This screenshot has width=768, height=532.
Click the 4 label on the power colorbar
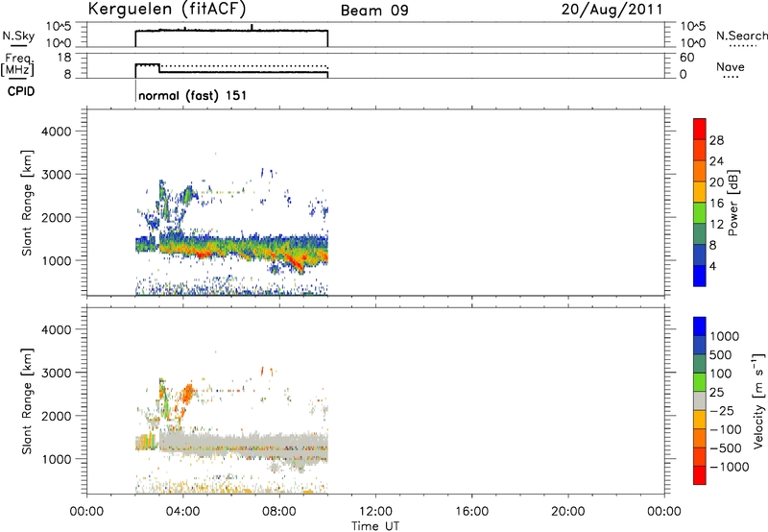[712, 266]
